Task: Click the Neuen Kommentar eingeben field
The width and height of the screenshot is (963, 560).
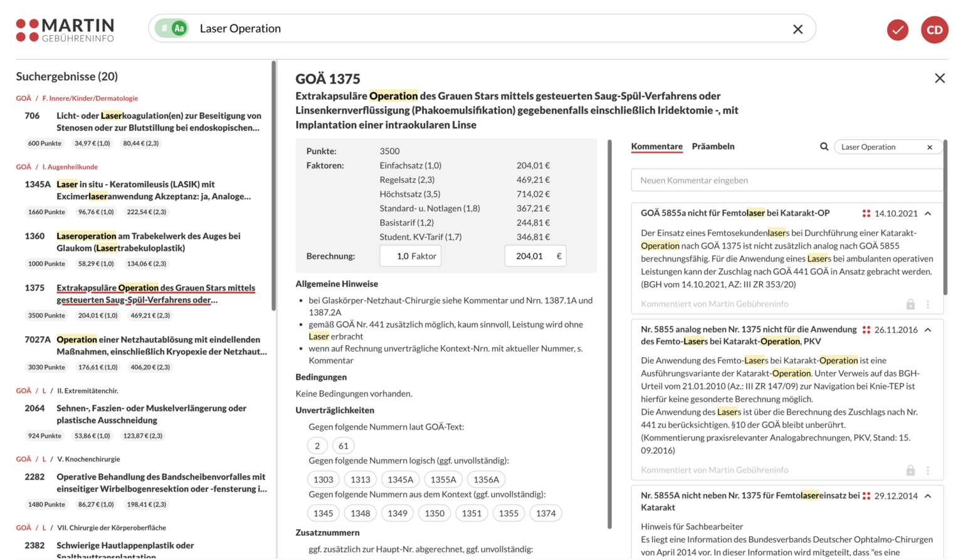Action: click(x=786, y=180)
